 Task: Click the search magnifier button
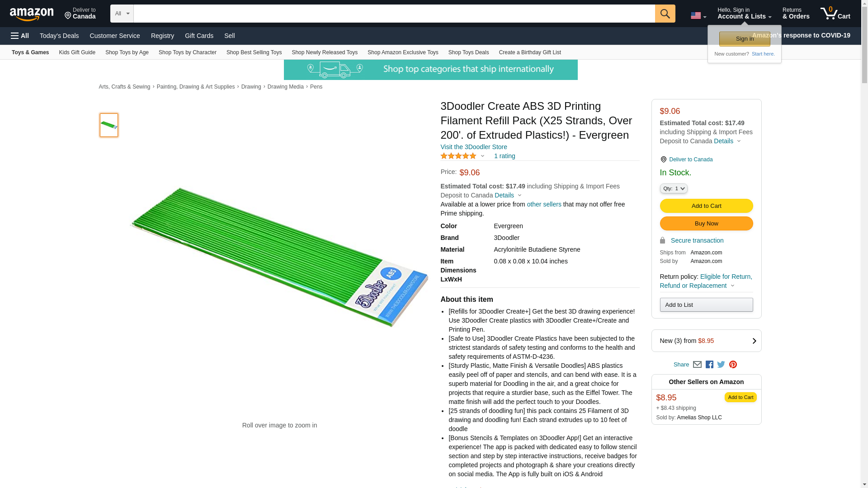(x=665, y=14)
